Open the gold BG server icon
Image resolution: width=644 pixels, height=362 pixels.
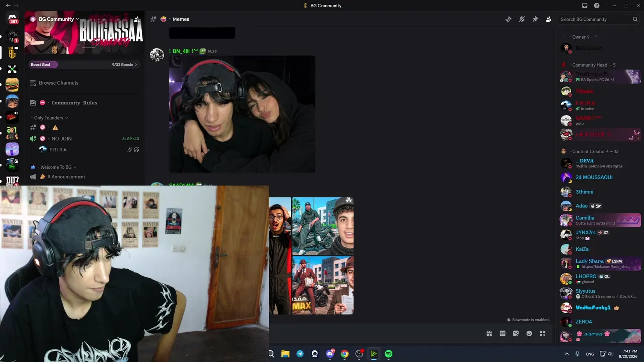point(12,52)
